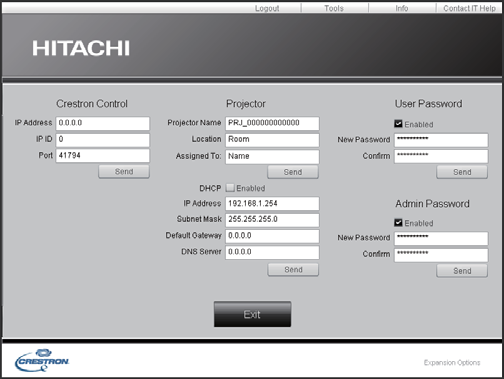Click the Projector Name label
This screenshot has height=379, width=504.
coord(194,123)
